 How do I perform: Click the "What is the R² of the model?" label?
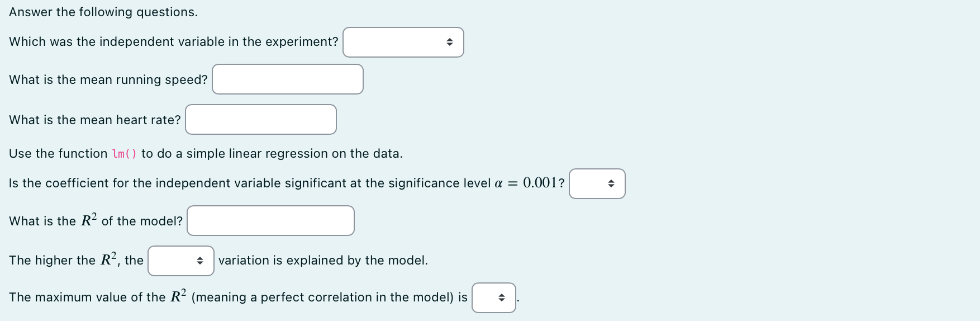[x=96, y=220]
